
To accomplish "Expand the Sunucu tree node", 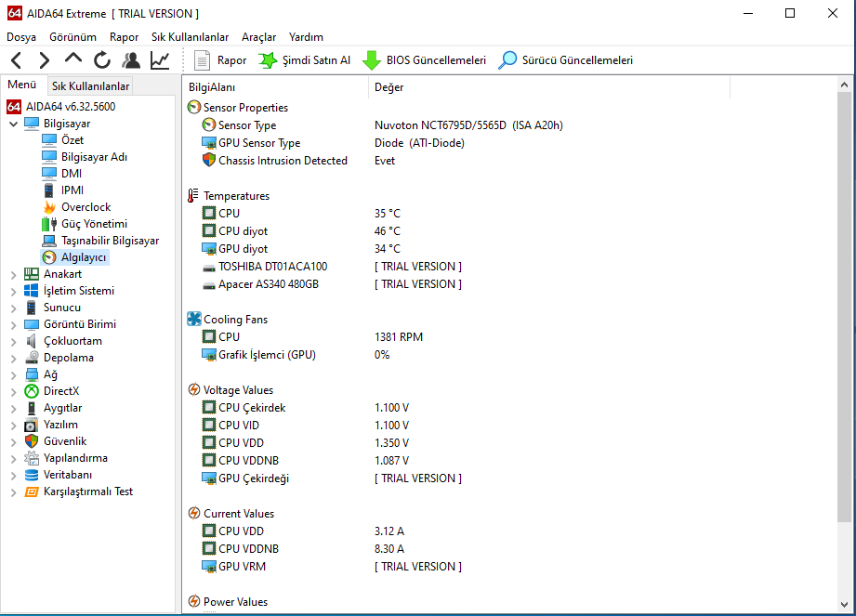I will pos(14,308).
